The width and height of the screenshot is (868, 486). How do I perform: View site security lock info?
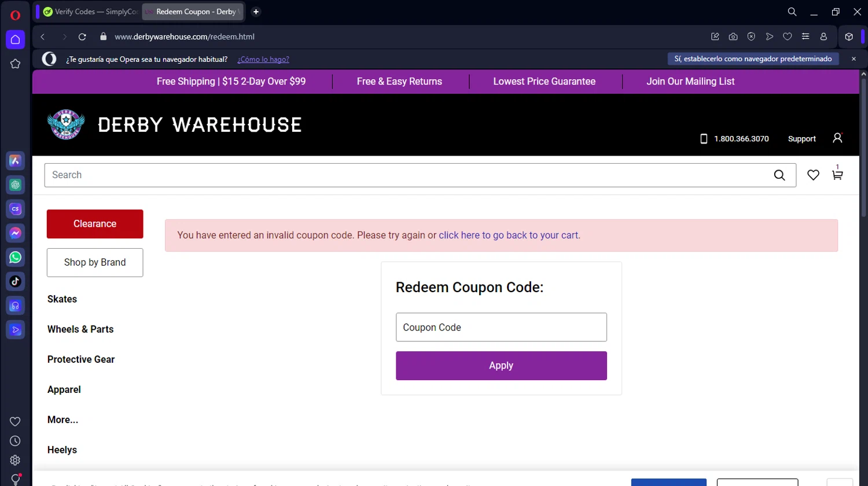coord(104,36)
